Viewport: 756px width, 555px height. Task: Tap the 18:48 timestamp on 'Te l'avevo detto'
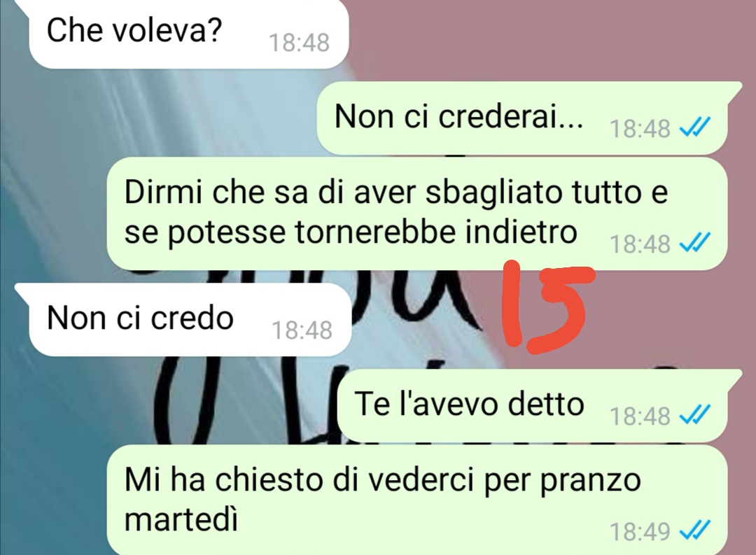tap(640, 416)
